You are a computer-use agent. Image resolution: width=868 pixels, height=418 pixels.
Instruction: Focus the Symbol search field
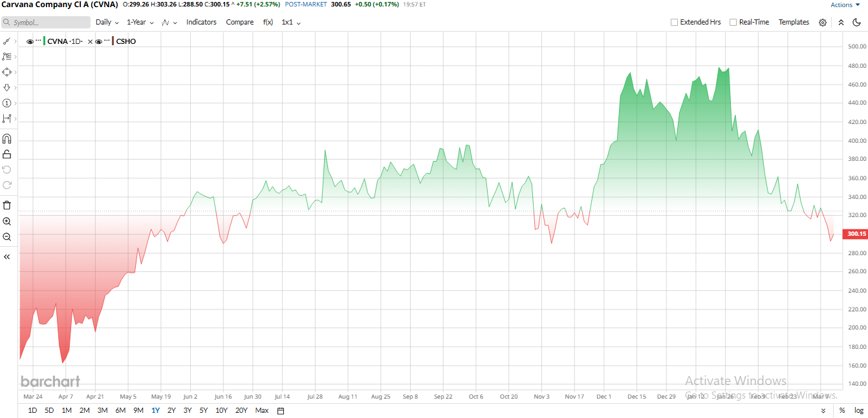pyautogui.click(x=45, y=23)
